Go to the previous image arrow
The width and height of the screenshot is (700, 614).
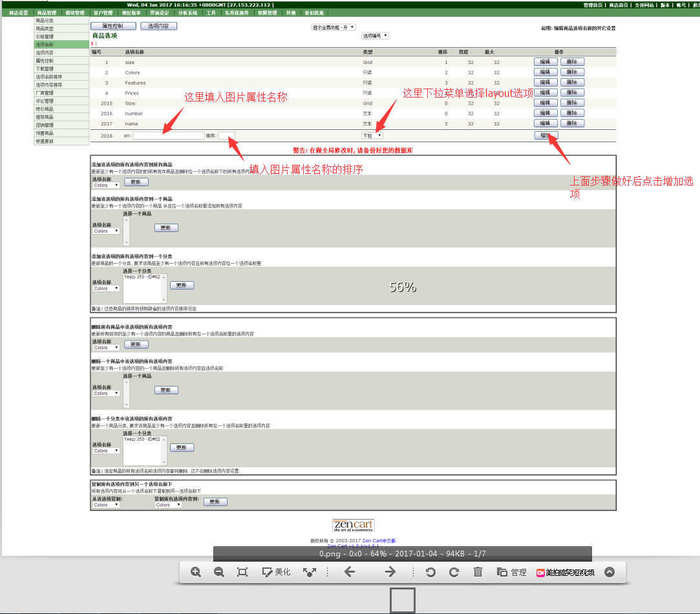(350, 572)
